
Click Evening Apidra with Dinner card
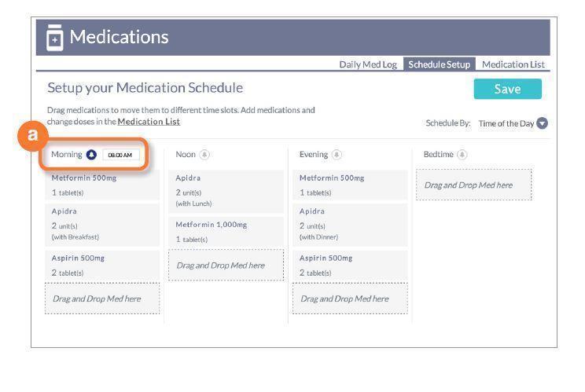tap(349, 223)
